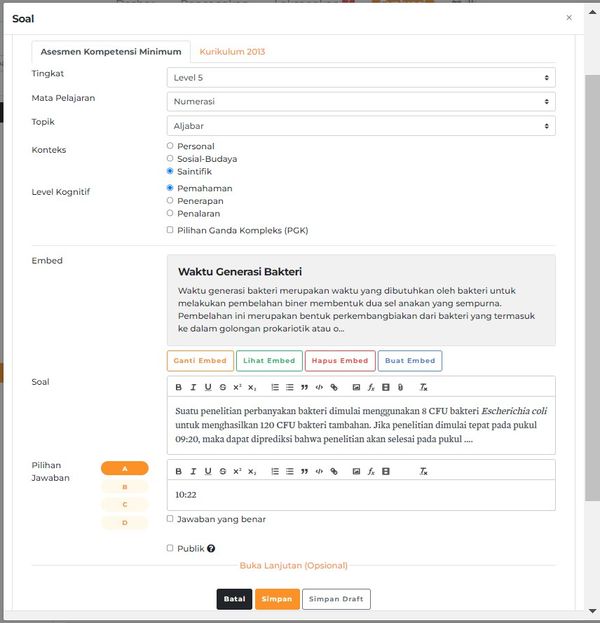Choose Penalaran as Level Kognitif
The image size is (600, 623).
pyautogui.click(x=170, y=213)
